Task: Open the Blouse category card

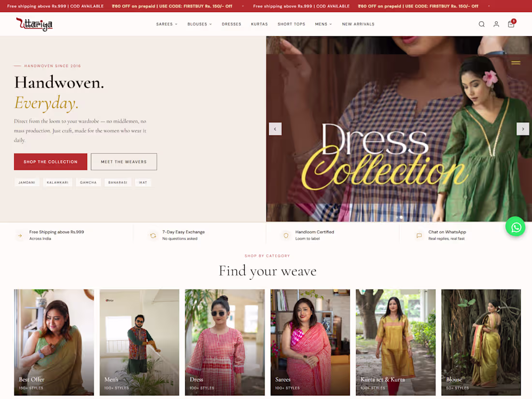Action: [x=481, y=342]
